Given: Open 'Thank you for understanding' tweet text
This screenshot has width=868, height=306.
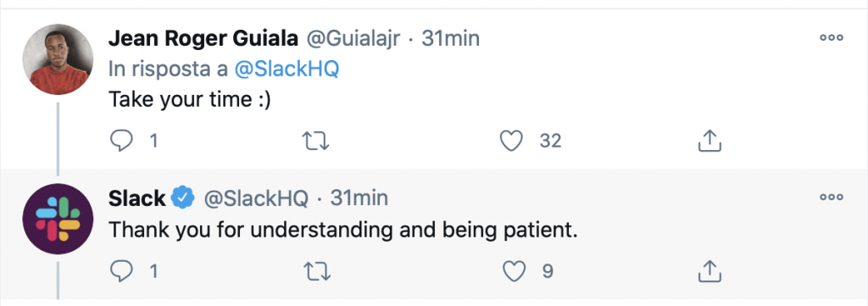Looking at the screenshot, I should coord(342,230).
